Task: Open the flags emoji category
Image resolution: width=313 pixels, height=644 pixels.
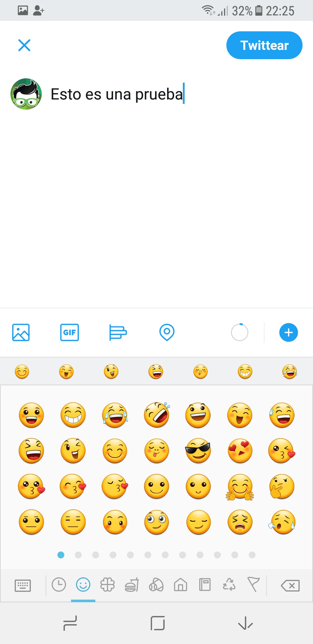Action: (x=254, y=585)
